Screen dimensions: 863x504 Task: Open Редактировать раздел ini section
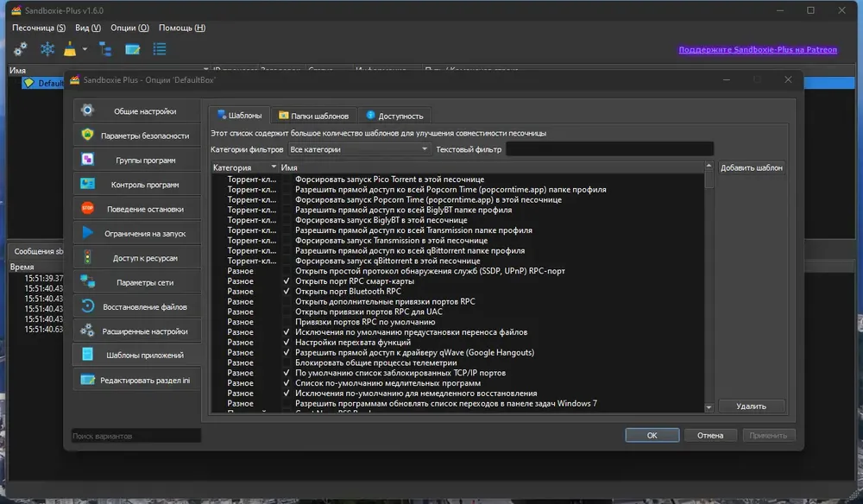point(136,381)
